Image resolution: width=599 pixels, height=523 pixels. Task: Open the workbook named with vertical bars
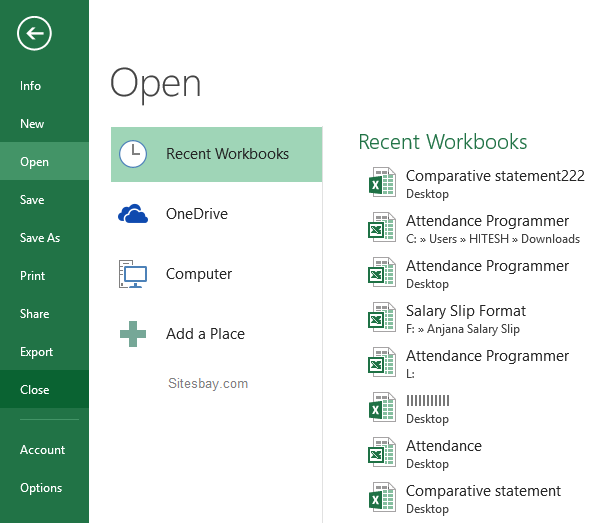click(x=427, y=401)
